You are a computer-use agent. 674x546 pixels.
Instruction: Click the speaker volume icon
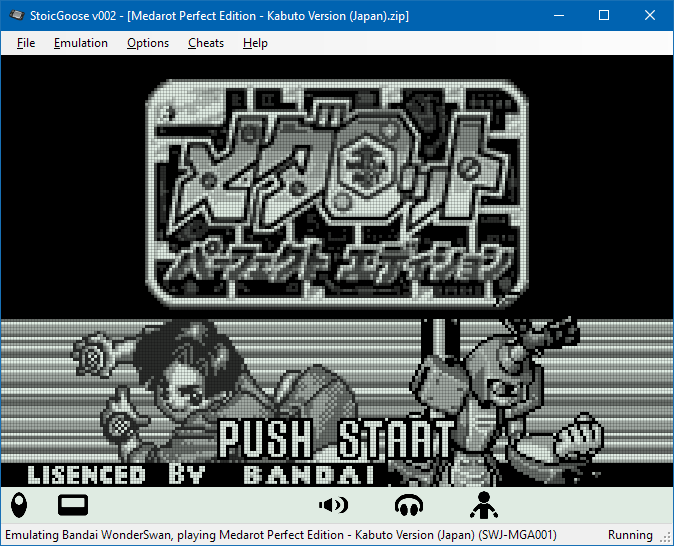coord(334,505)
